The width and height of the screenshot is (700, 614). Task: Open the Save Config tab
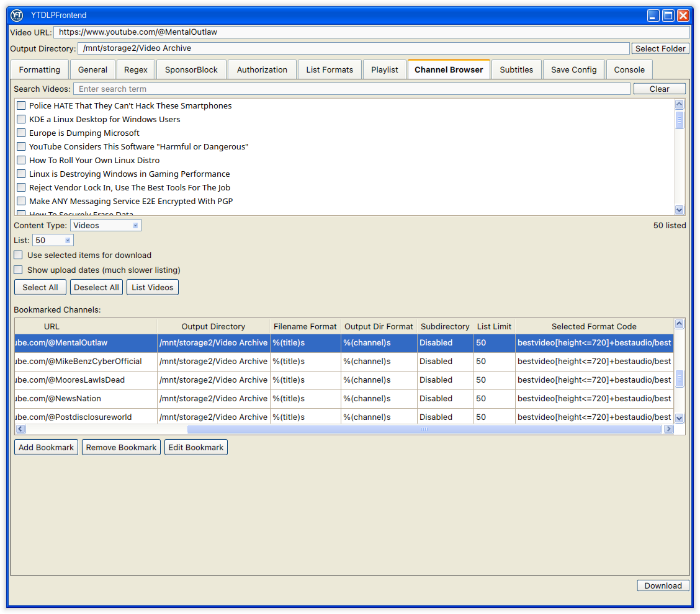click(573, 69)
